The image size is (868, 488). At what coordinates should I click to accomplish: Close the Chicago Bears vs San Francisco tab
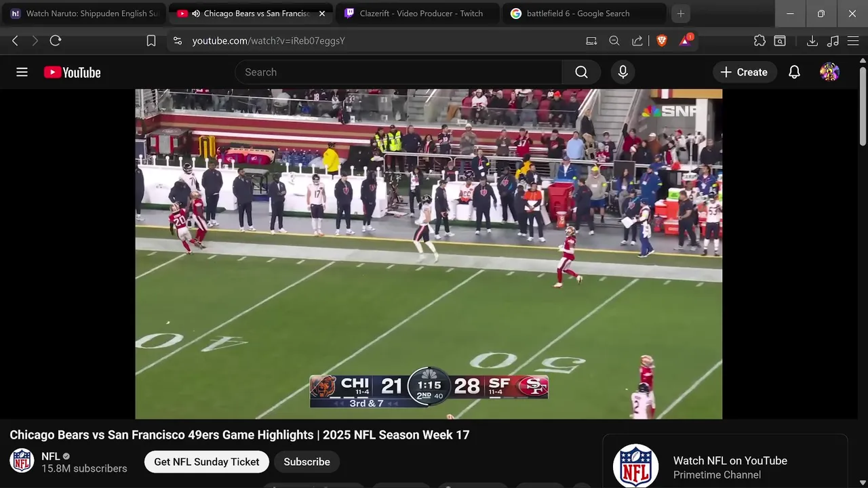coord(322,14)
